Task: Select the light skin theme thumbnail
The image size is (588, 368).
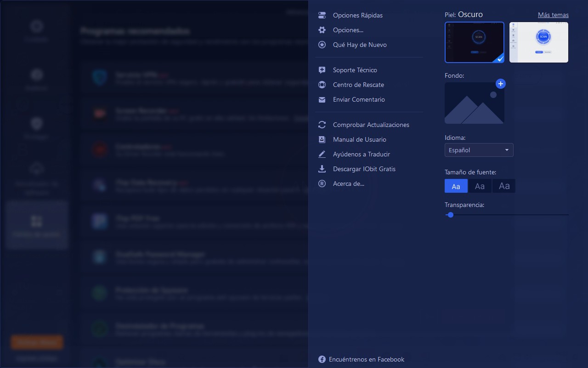Action: pos(538,42)
